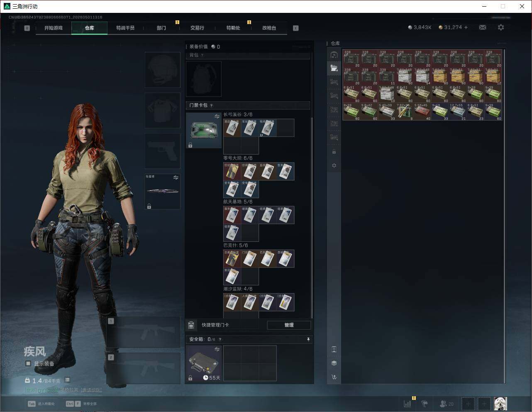532x412 pixels.
Task: Select first keycard under 航天基地
Action: [232, 215]
